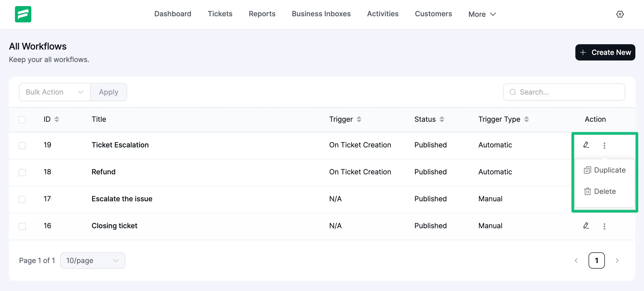
Task: Choose Duplicate from the action menu
Action: click(605, 170)
